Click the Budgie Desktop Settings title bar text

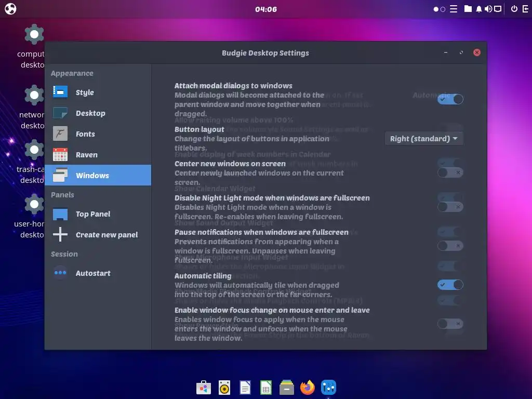(x=265, y=53)
